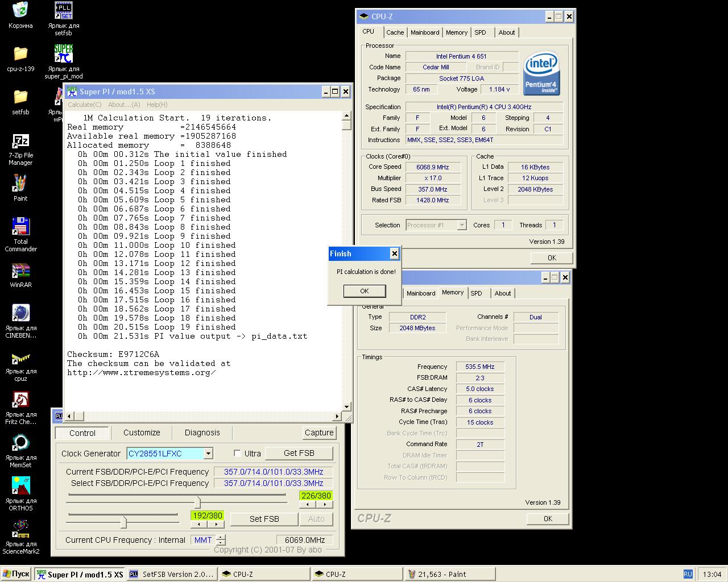Open the Calculate(C) menu in Super PI
The image size is (728, 582).
pyautogui.click(x=84, y=105)
